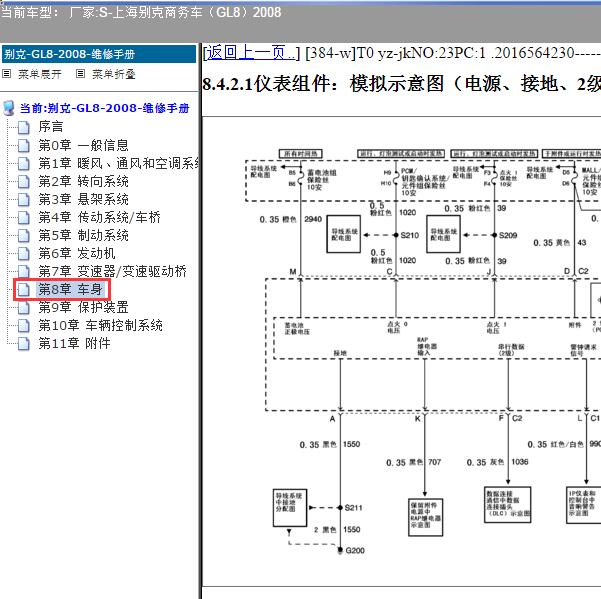Click the page icon beside 第1章 暖风、通风和空调系统
This screenshot has height=599, width=601.
coord(24,164)
